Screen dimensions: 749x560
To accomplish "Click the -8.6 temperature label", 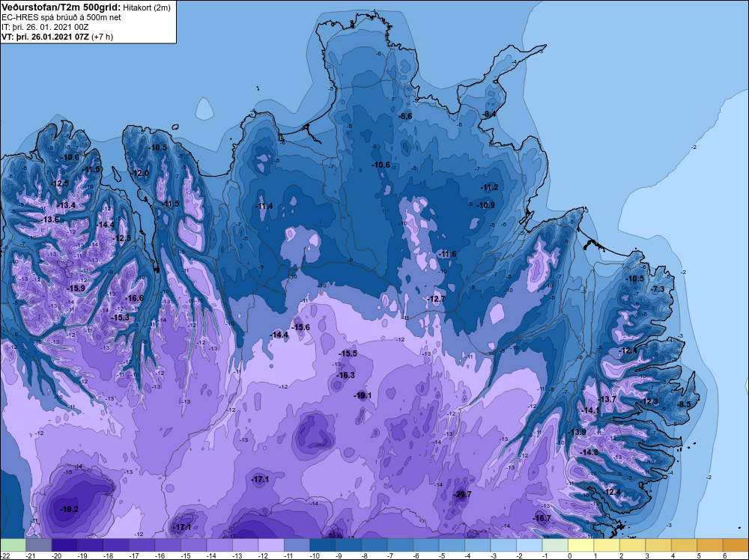I will (x=405, y=117).
